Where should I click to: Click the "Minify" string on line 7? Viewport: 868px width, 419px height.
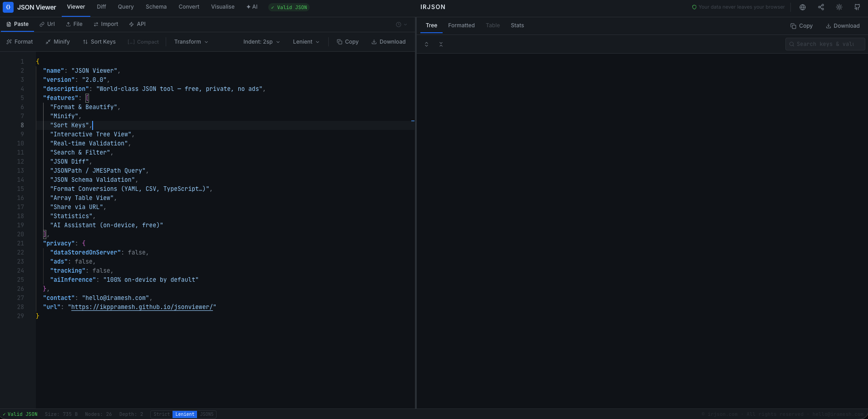click(x=64, y=116)
